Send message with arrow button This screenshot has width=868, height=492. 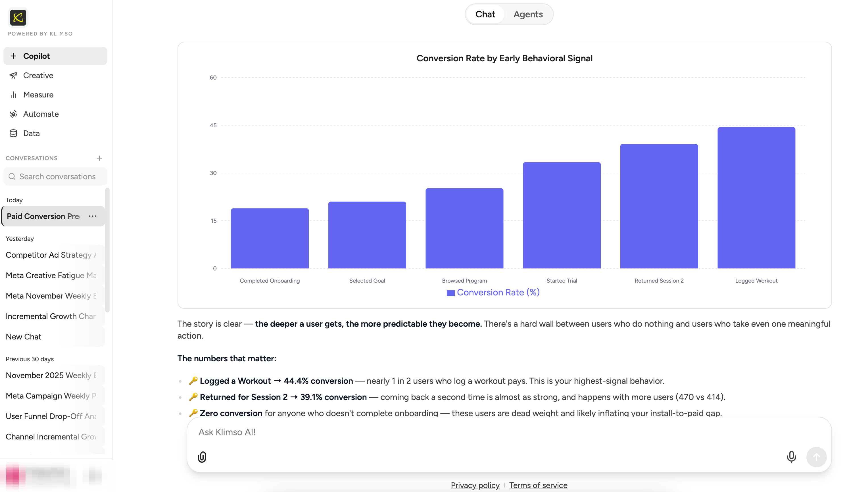point(816,457)
